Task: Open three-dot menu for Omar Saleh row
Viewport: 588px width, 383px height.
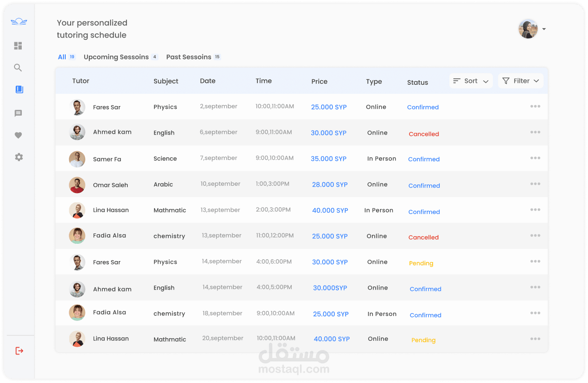Action: [x=535, y=184]
